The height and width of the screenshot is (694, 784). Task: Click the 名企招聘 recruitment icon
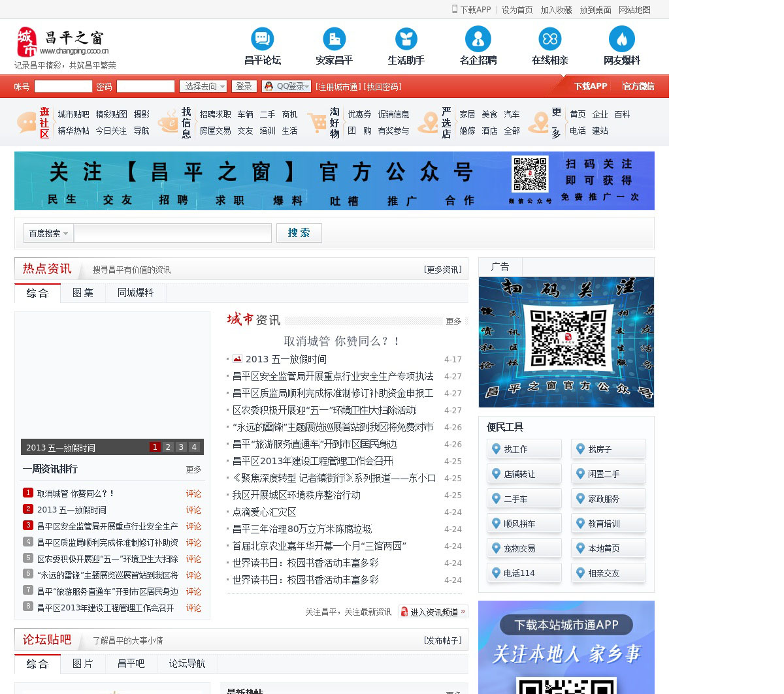478,40
